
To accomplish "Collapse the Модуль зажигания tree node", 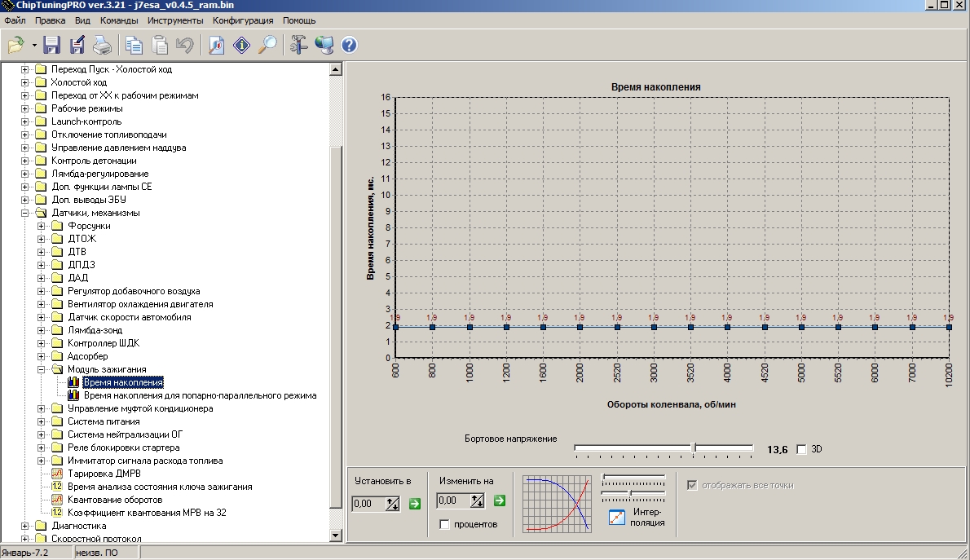I will (42, 369).
